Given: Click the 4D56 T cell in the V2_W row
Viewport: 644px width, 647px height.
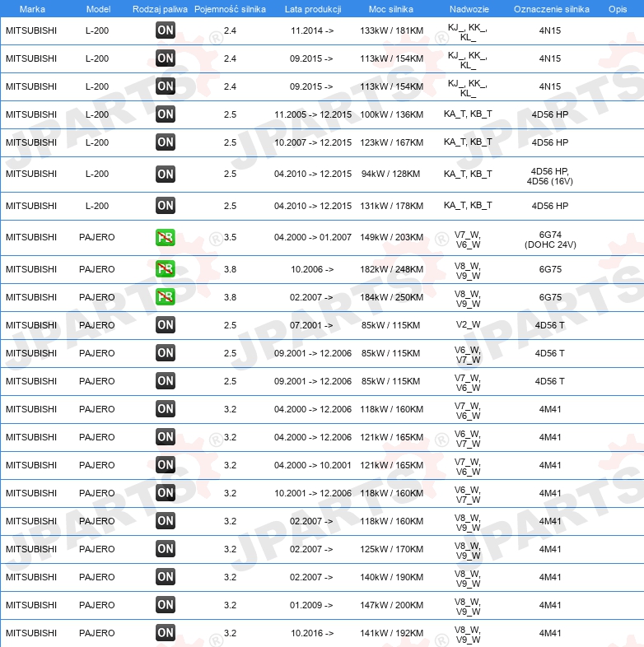Looking at the screenshot, I should click(550, 326).
